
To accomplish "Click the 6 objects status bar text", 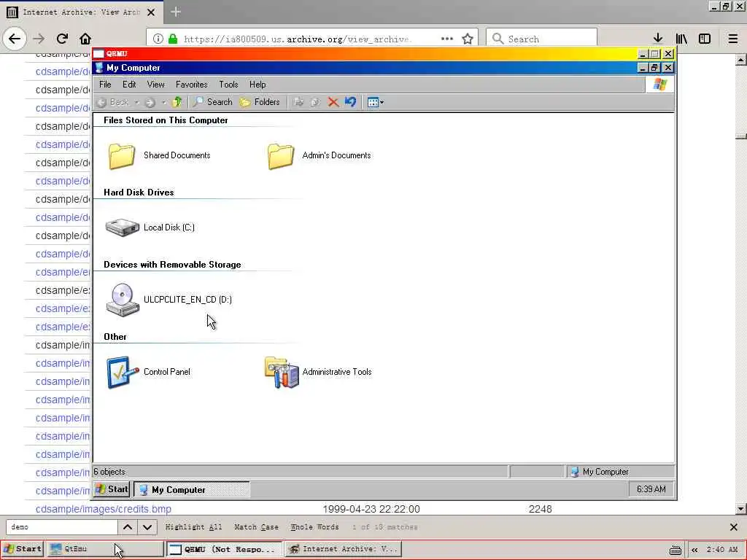I will click(109, 472).
